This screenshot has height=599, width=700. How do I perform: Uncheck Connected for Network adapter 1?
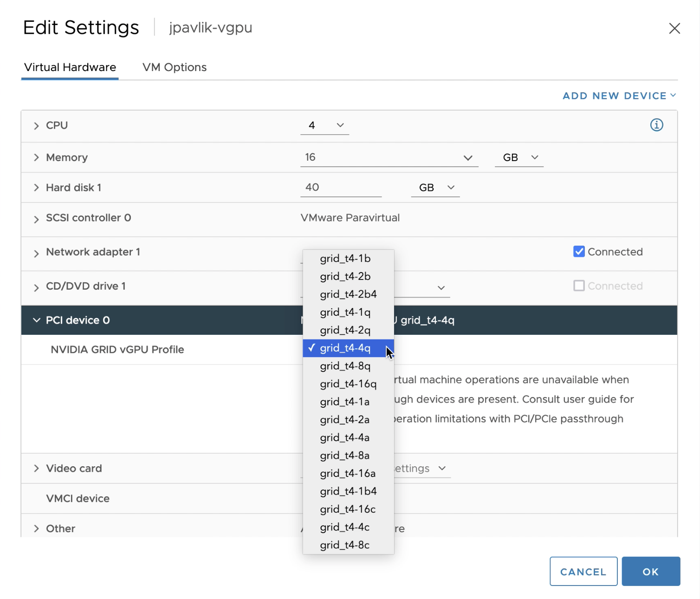coord(578,251)
